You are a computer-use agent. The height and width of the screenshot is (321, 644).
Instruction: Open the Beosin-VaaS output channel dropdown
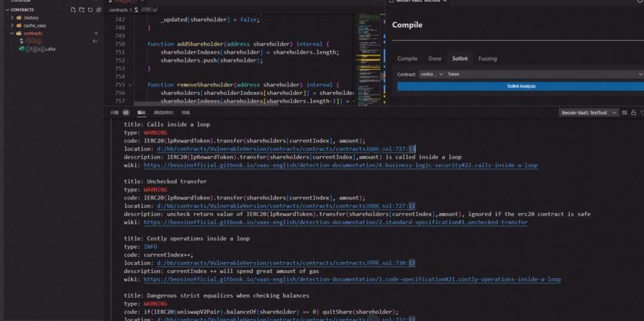coord(587,112)
